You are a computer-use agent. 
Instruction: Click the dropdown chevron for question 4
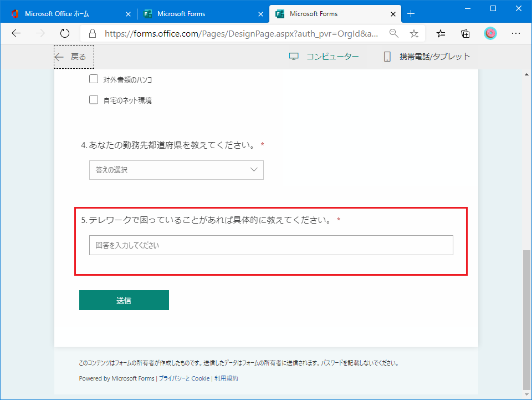[254, 169]
